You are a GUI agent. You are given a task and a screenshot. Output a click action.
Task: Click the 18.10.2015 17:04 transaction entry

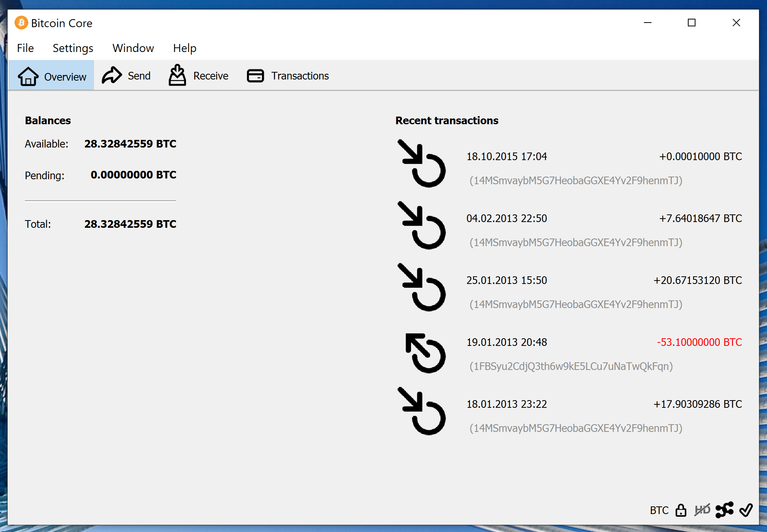pyautogui.click(x=507, y=156)
